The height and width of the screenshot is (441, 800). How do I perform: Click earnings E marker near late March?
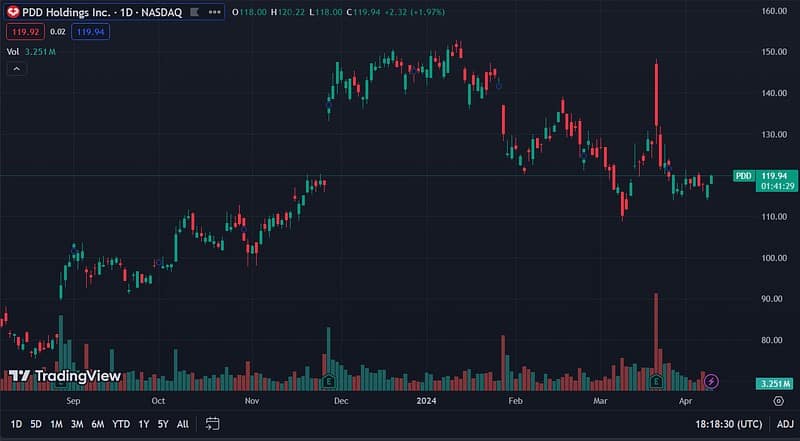point(657,381)
